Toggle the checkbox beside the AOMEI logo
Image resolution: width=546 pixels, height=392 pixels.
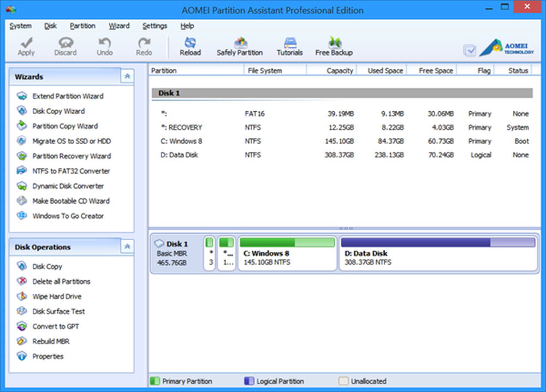click(x=470, y=50)
